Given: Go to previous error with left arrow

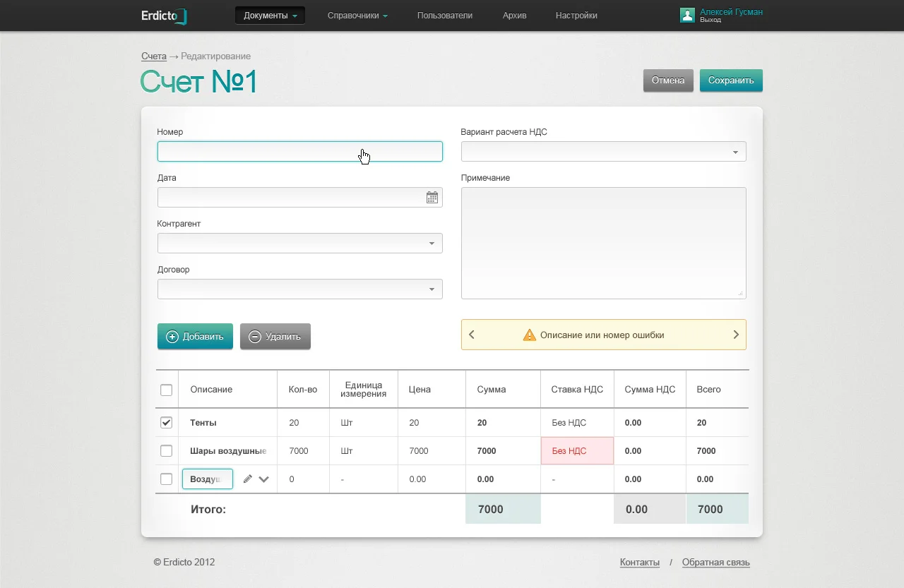Looking at the screenshot, I should 472,335.
